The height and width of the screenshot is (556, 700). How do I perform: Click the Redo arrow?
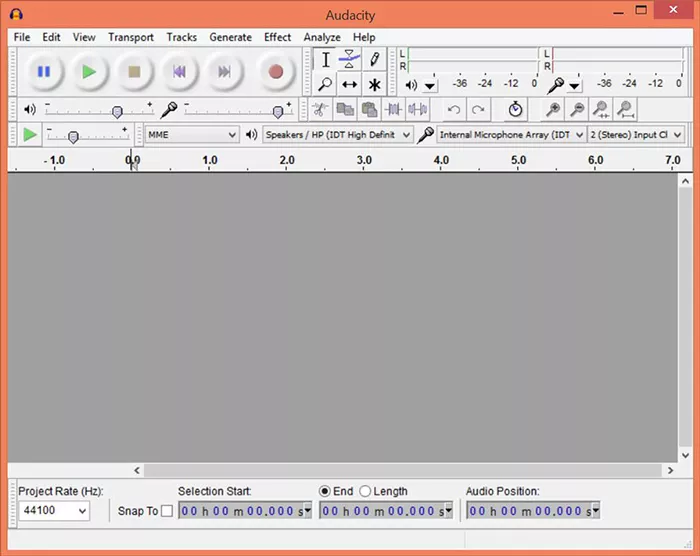(478, 109)
